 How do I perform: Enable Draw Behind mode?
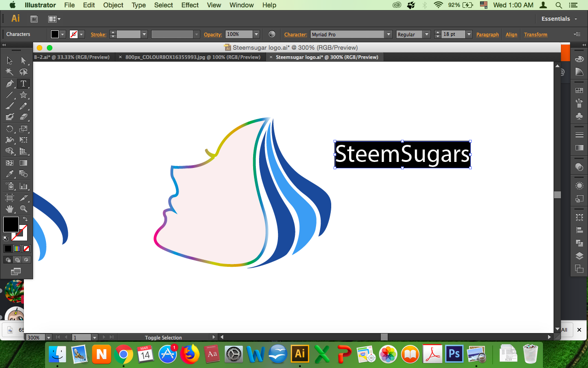[17, 260]
